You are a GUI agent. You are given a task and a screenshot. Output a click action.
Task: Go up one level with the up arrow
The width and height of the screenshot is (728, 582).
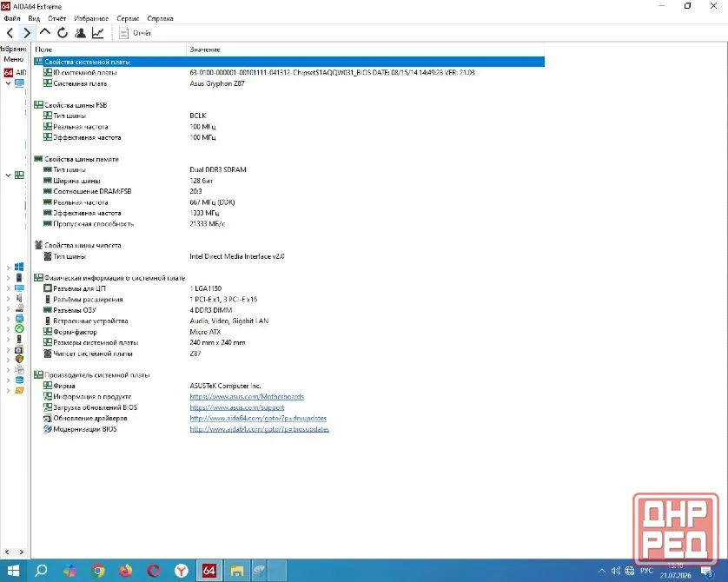click(44, 32)
